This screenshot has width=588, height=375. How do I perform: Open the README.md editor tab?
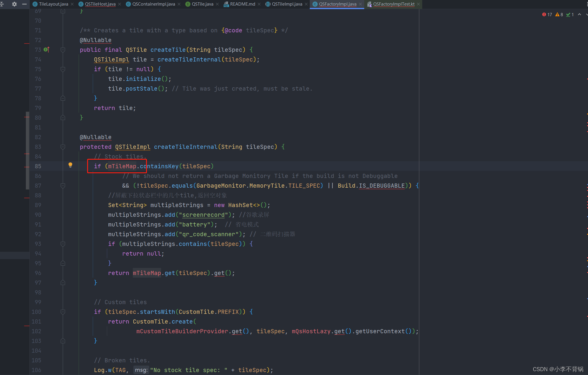(242, 4)
